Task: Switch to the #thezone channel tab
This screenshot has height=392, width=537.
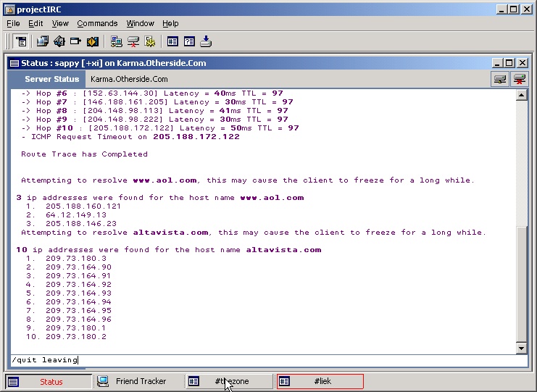Action: tap(229, 381)
